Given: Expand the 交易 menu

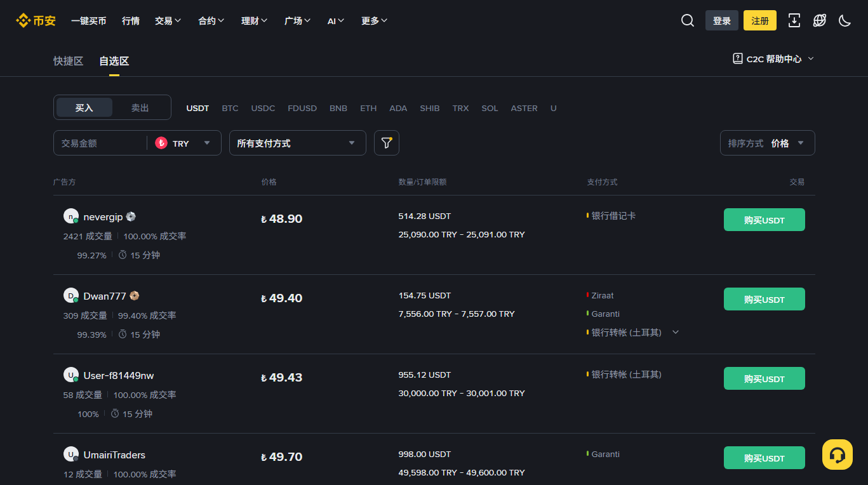Looking at the screenshot, I should coord(168,20).
